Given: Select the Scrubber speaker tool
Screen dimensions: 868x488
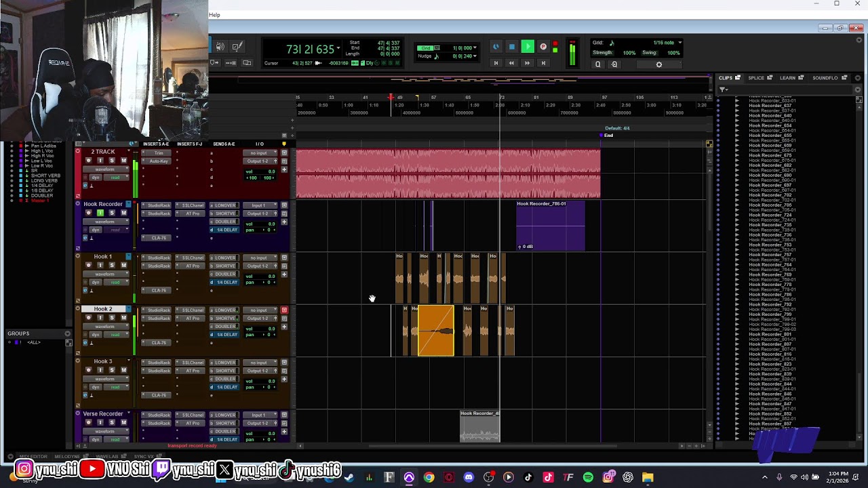Looking at the screenshot, I should click(x=220, y=47).
